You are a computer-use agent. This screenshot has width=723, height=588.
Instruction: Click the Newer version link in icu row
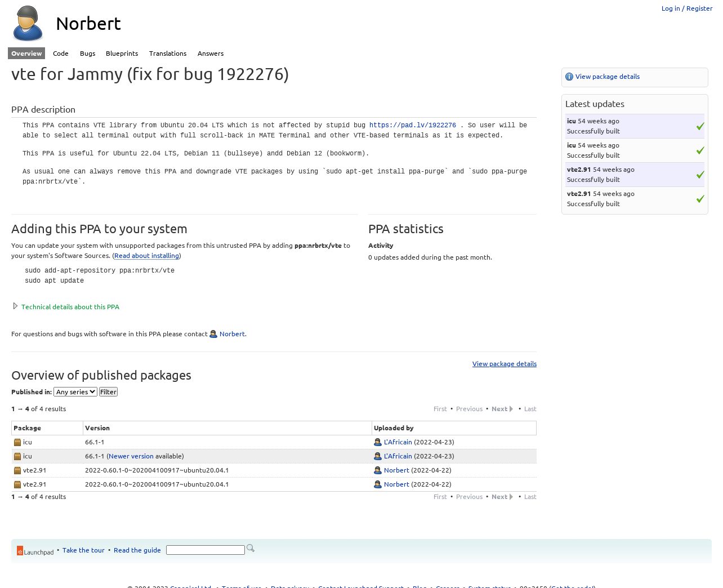point(131,456)
